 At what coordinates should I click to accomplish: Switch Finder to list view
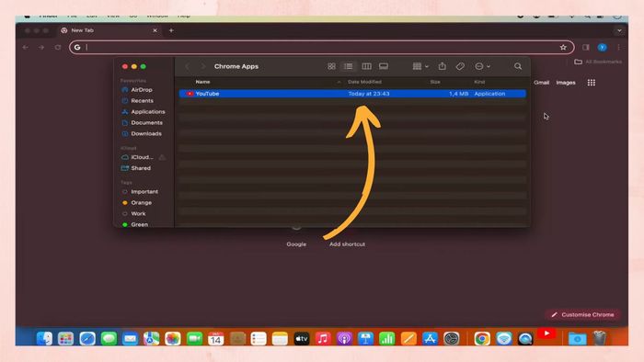point(349,66)
